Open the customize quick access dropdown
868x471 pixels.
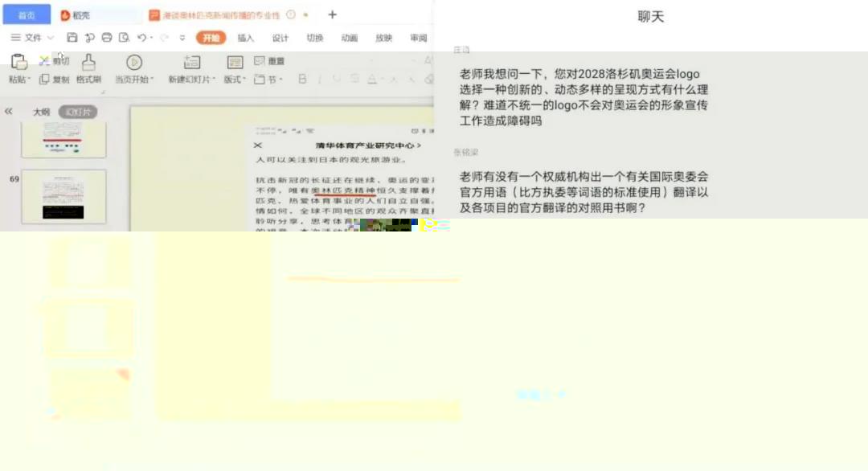182,38
